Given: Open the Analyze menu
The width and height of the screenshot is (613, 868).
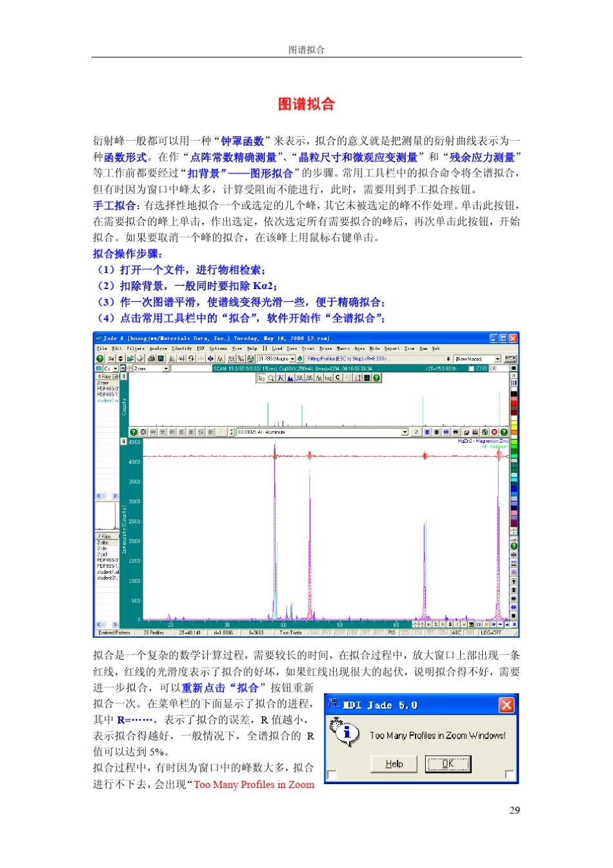Looking at the screenshot, I should click(158, 348).
